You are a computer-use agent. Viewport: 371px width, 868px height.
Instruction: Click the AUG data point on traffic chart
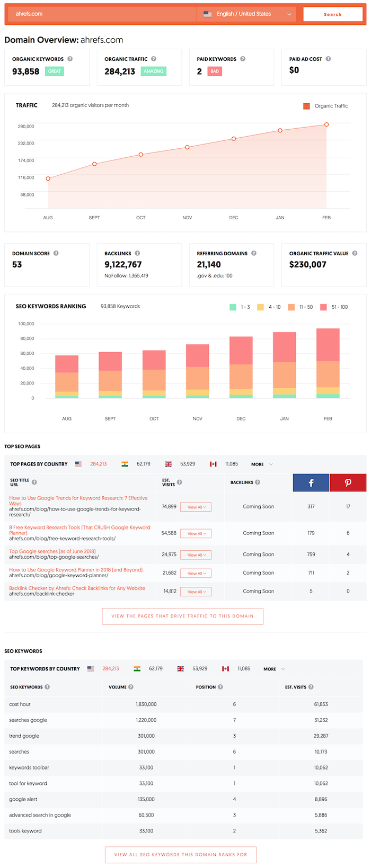(x=48, y=178)
